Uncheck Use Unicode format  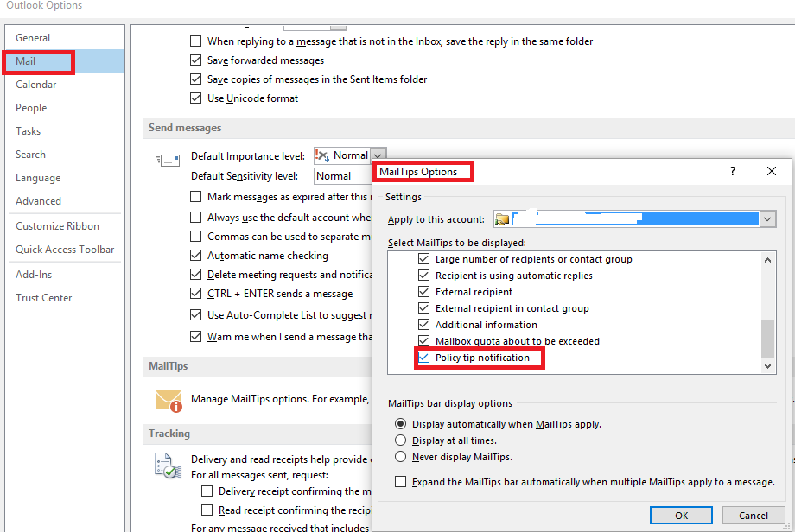coord(195,98)
